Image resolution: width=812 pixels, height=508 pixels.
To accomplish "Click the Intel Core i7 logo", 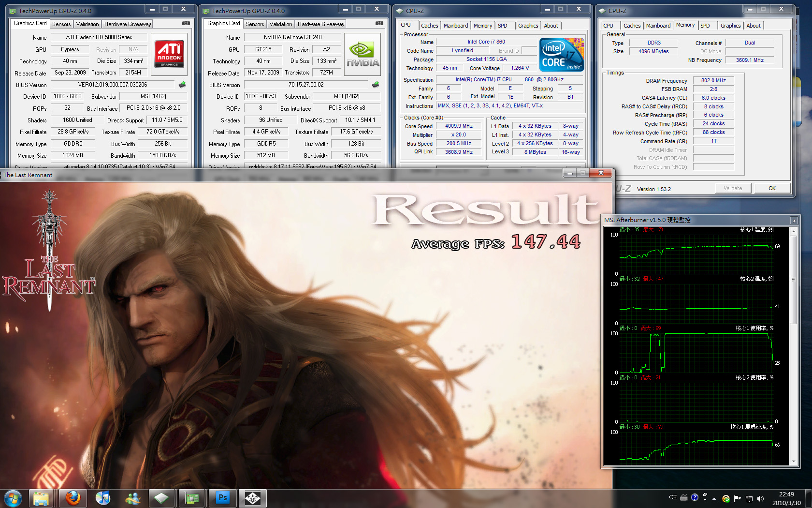I will 562,55.
